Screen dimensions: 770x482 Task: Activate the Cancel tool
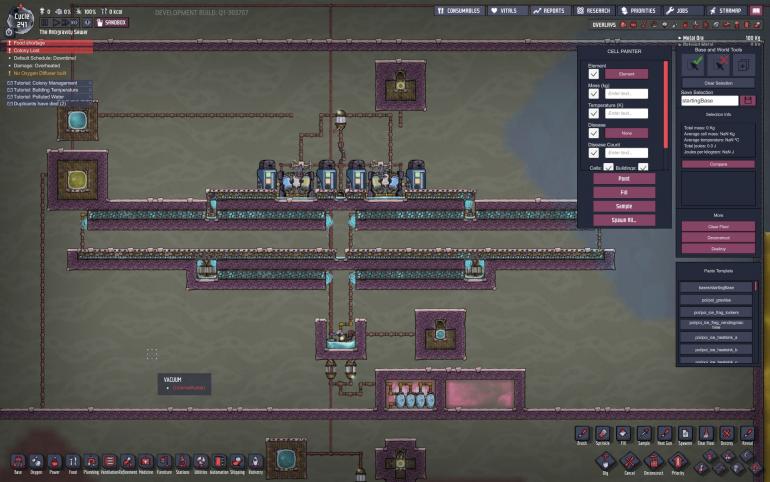(630, 463)
